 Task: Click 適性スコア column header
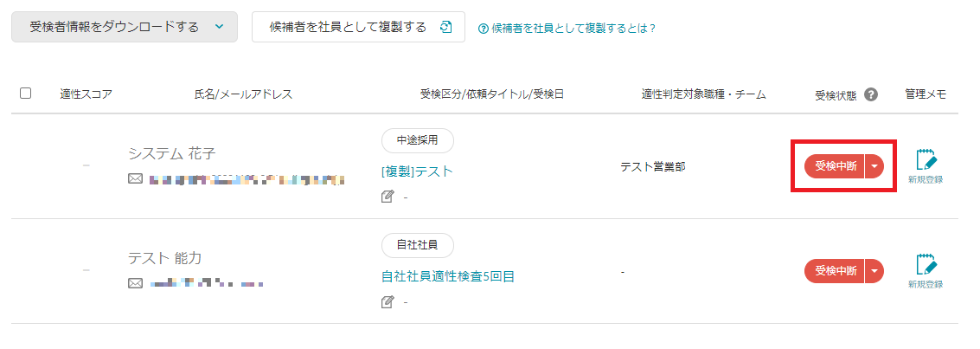tap(86, 94)
